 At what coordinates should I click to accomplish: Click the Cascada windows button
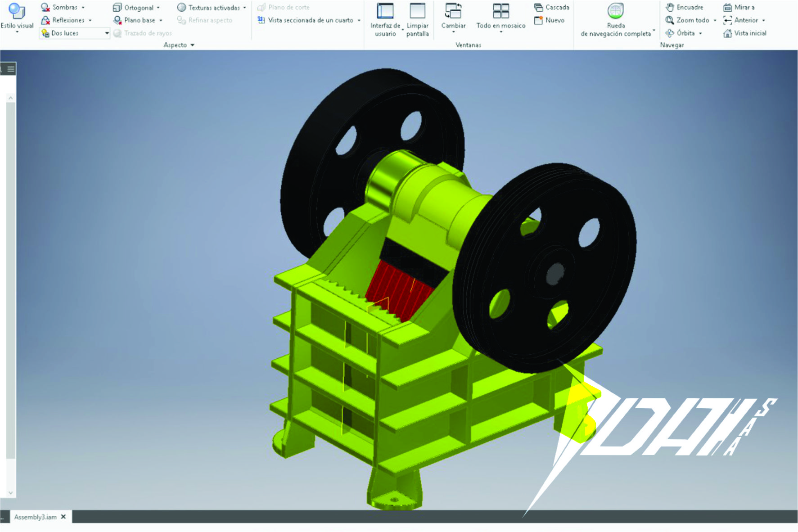click(538, 7)
